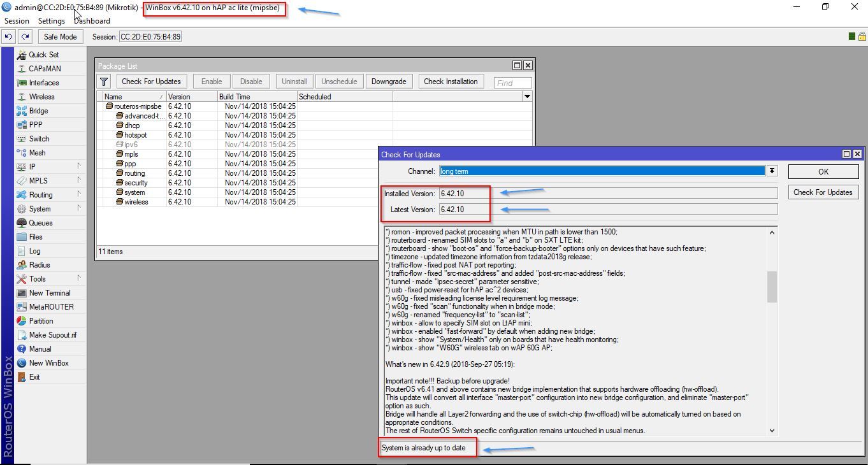The image size is (868, 465).
Task: Click Check For Updates in Package List
Action: click(152, 82)
